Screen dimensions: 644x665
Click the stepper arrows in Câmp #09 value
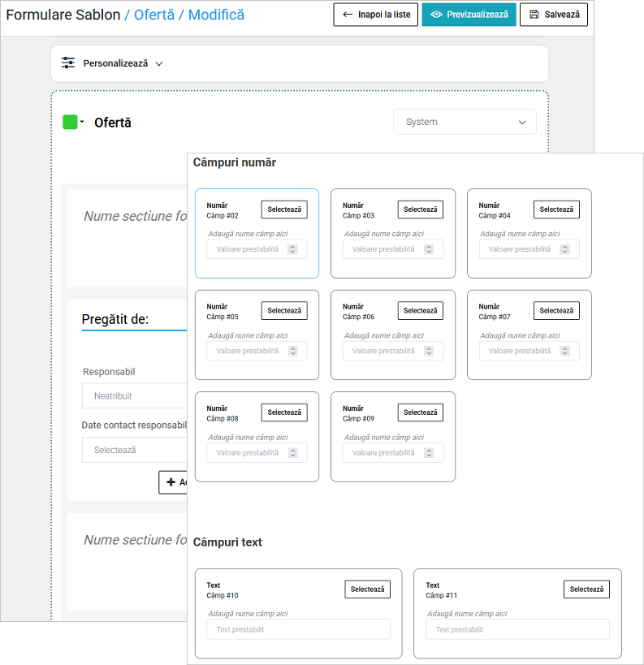pos(430,452)
